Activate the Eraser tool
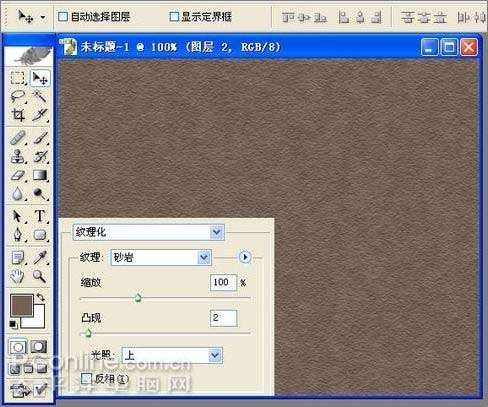Image resolution: width=488 pixels, height=407 pixels. [x=18, y=175]
